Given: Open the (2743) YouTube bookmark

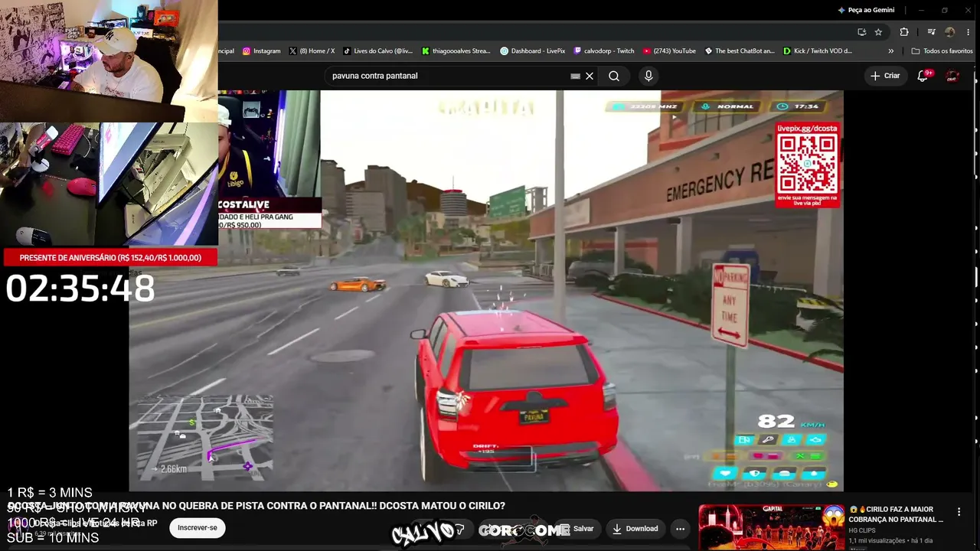Looking at the screenshot, I should click(669, 51).
